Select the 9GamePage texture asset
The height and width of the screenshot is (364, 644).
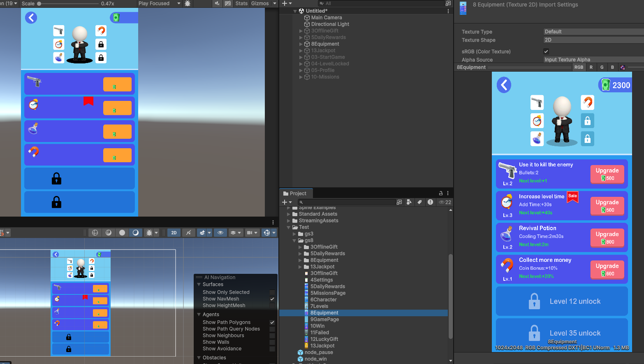click(x=324, y=320)
